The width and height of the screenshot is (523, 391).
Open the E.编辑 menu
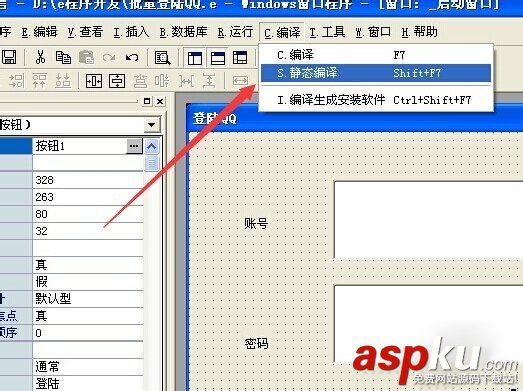39,32
